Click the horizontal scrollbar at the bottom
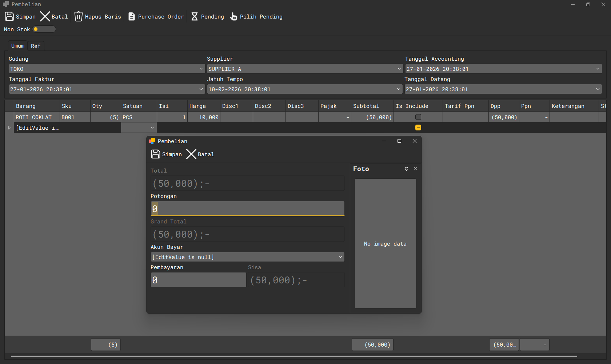 tap(294, 356)
